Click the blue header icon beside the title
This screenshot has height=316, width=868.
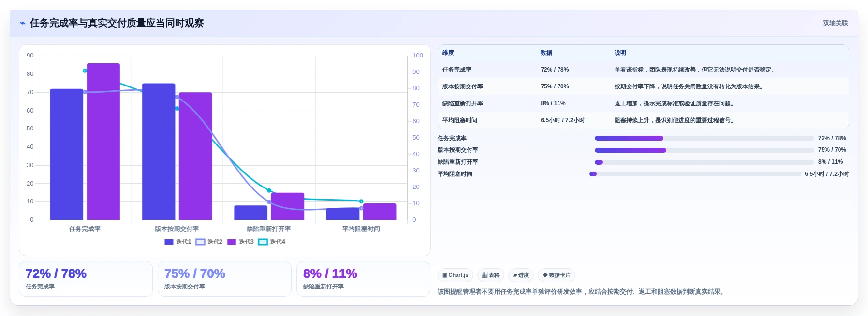click(x=23, y=23)
